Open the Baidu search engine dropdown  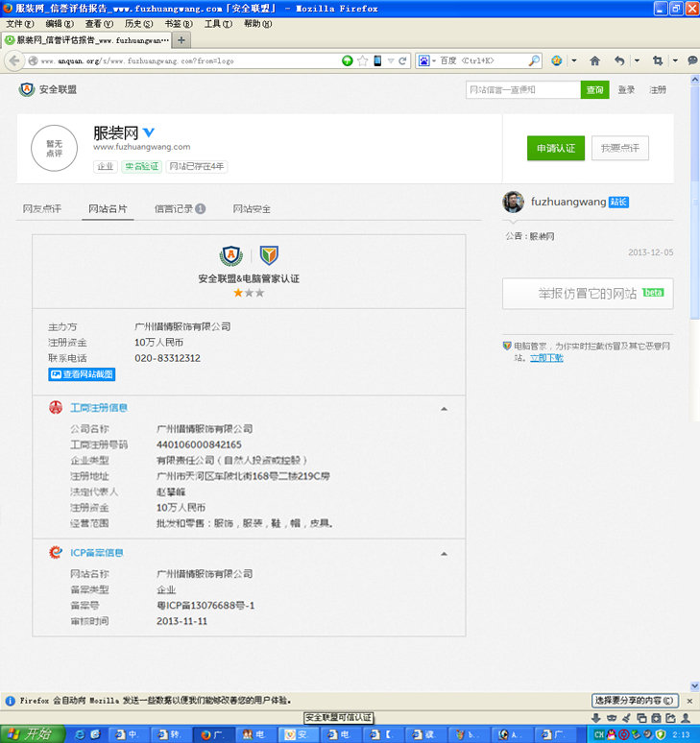(x=434, y=60)
